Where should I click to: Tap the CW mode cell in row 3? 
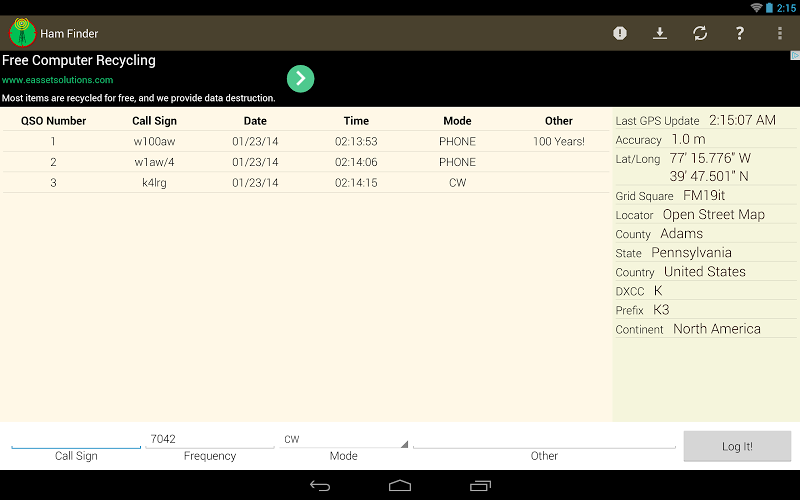pos(457,183)
